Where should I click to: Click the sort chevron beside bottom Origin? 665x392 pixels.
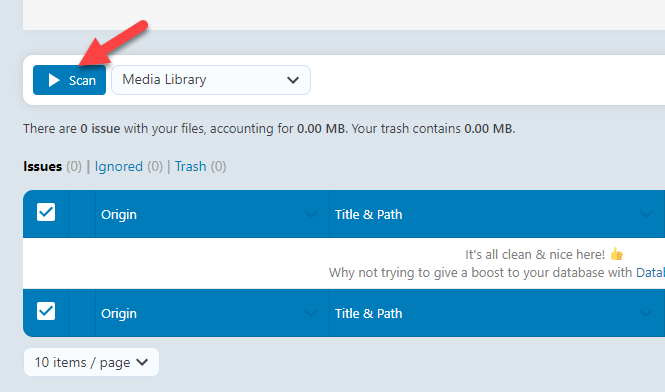click(311, 314)
